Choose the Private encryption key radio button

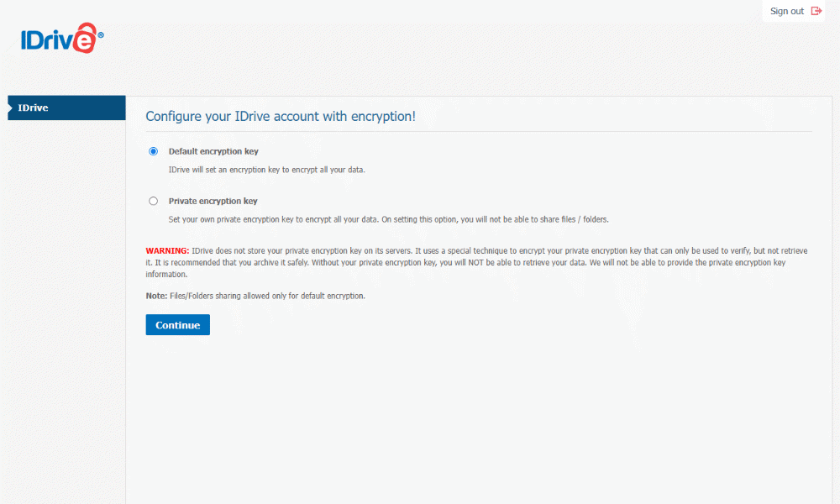[153, 201]
